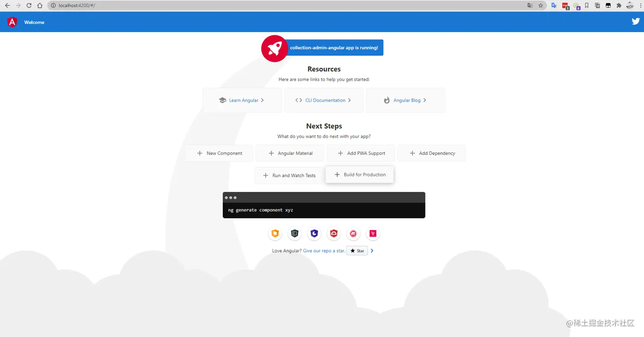Click the graduation cap icon on Learn Angular
Viewport: 644px width, 337px height.
(222, 100)
